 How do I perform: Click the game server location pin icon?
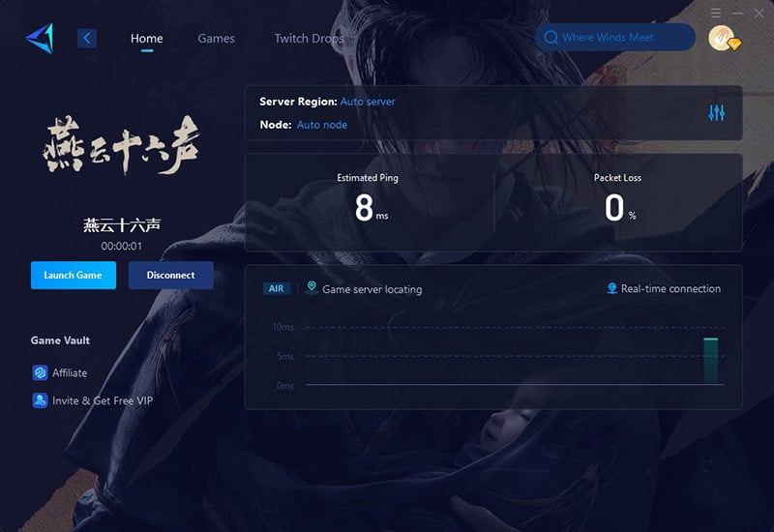312,287
